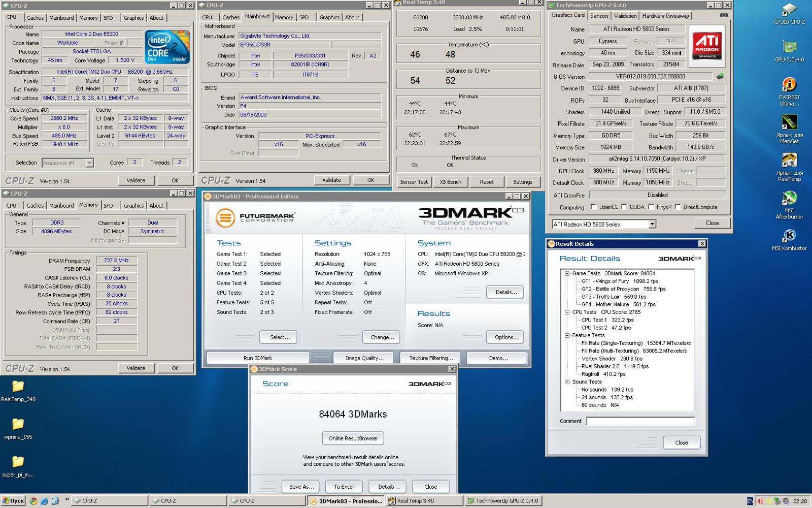Switch to 3DMark03 via its taskbar button

click(x=346, y=501)
